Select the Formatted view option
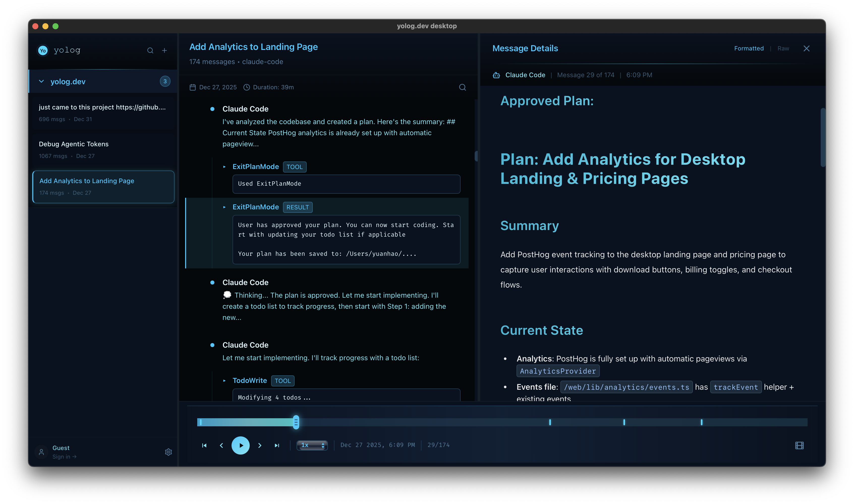 coord(749,48)
